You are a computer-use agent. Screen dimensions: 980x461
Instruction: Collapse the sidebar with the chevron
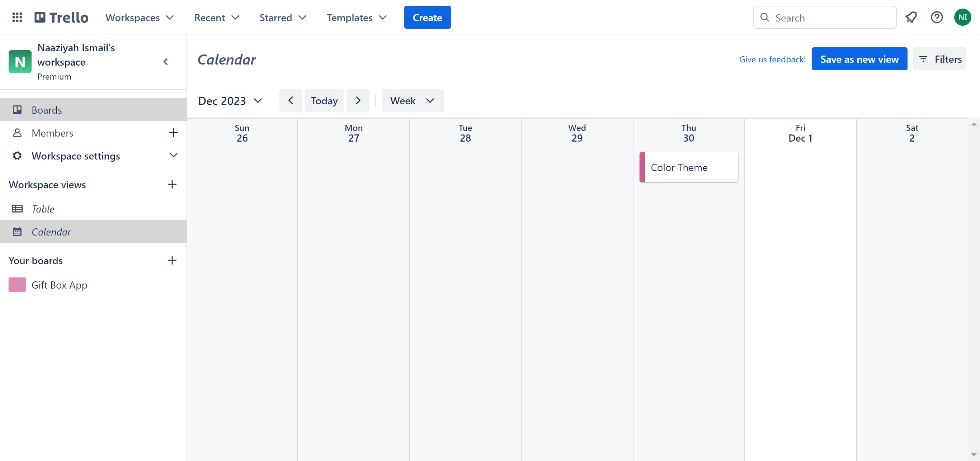click(165, 62)
